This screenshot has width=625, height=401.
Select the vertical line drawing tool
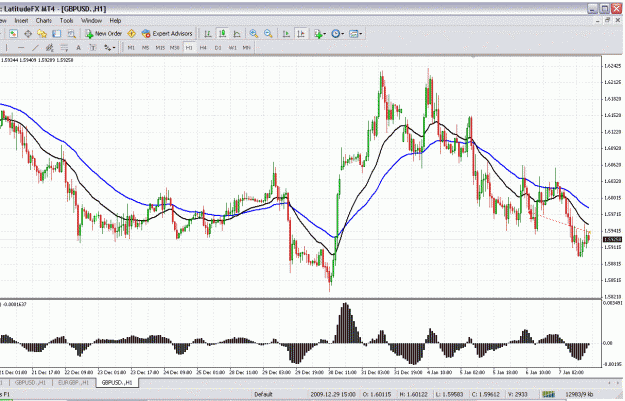click(x=6, y=48)
